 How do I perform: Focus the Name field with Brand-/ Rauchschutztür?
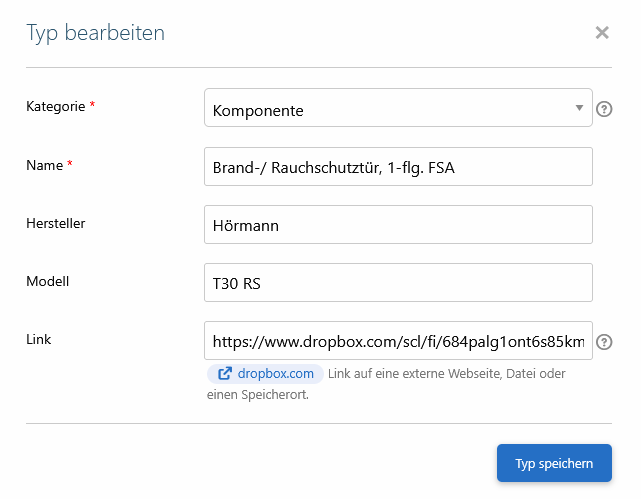point(397,167)
